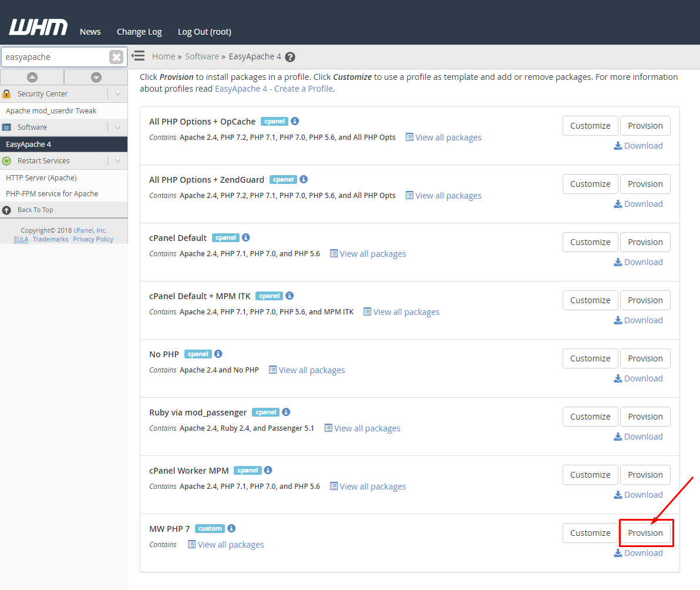The width and height of the screenshot is (700, 590).
Task: Click the Back To Top arrow icon
Action: 6,210
